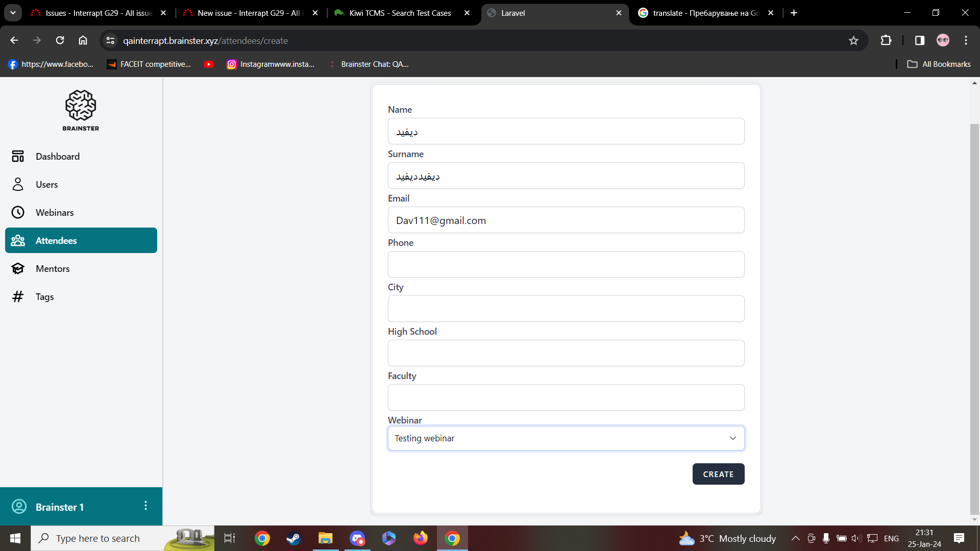Click the Webinars clock icon
Image resolution: width=980 pixels, height=551 pixels.
point(18,213)
